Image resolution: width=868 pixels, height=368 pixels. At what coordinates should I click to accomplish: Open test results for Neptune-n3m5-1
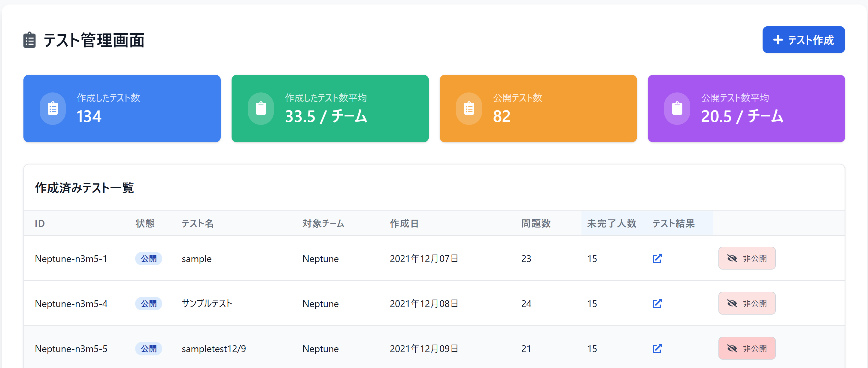tap(657, 258)
